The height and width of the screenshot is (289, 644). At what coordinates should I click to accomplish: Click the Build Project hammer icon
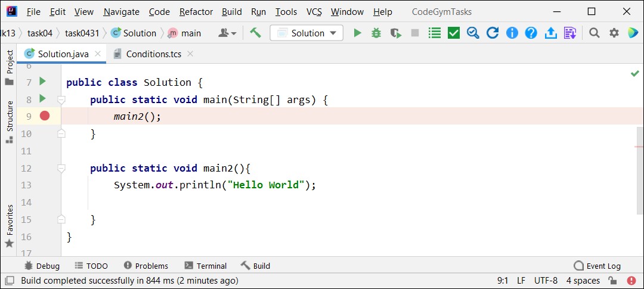click(255, 33)
